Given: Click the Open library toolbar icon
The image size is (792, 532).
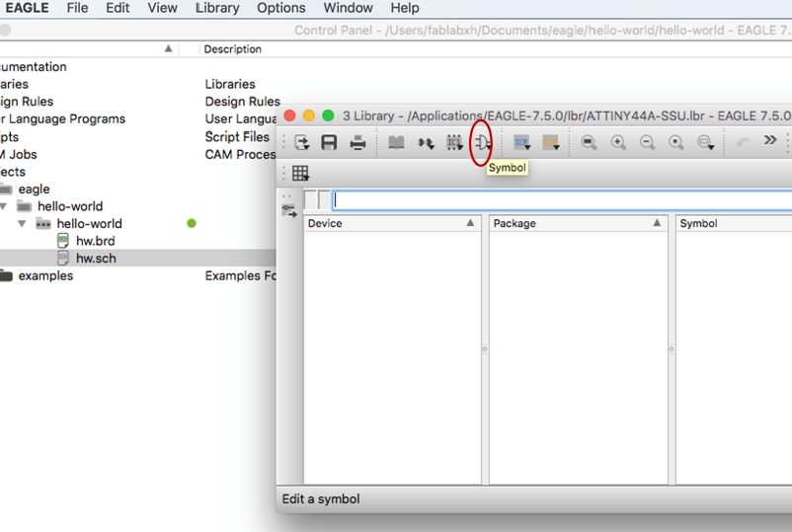Looking at the screenshot, I should click(301, 142).
